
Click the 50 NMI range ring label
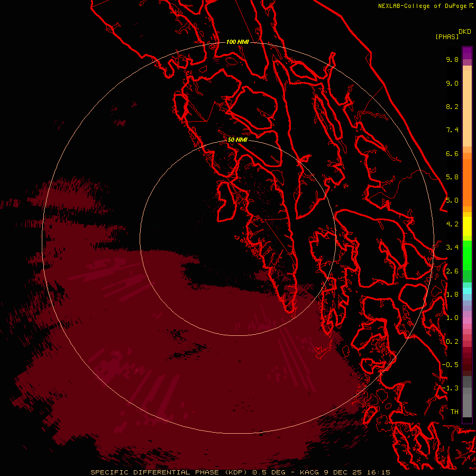point(237,140)
